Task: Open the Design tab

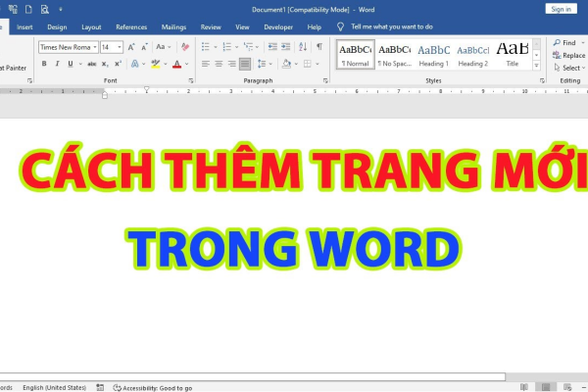Action: click(x=57, y=27)
